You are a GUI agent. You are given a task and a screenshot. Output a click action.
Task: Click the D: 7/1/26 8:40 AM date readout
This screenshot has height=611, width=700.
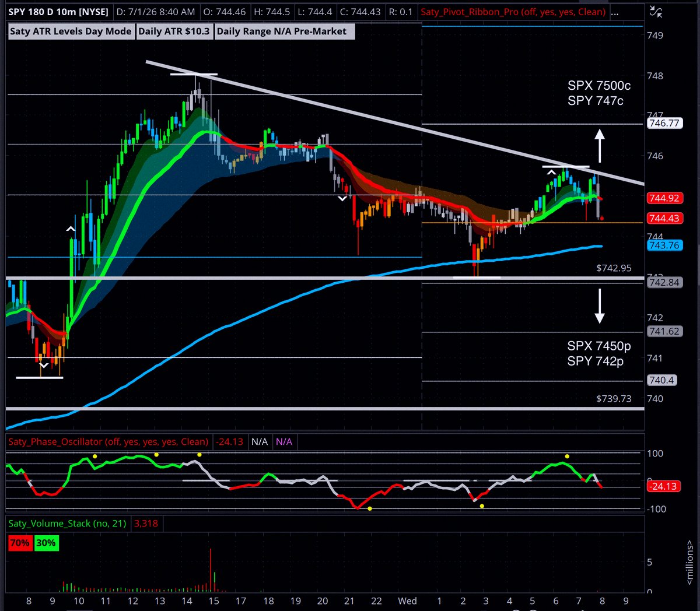pyautogui.click(x=156, y=12)
